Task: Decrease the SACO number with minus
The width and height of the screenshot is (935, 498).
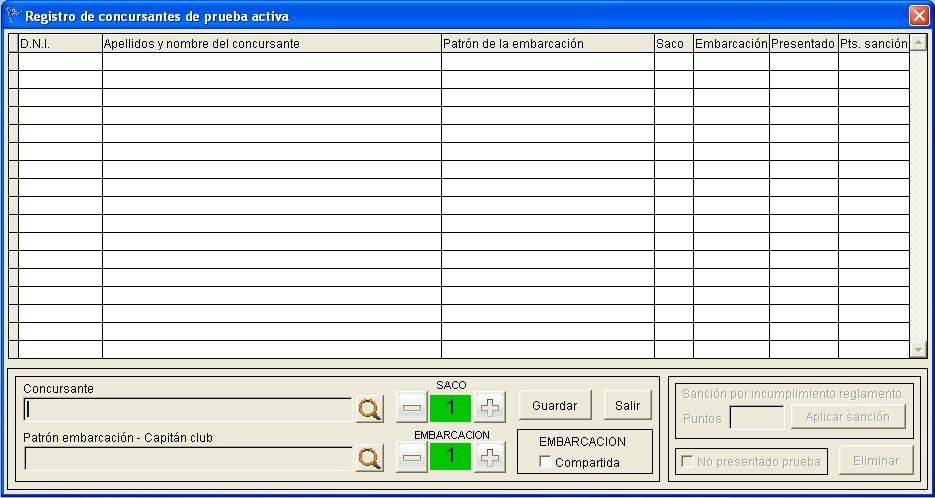Action: click(412, 408)
